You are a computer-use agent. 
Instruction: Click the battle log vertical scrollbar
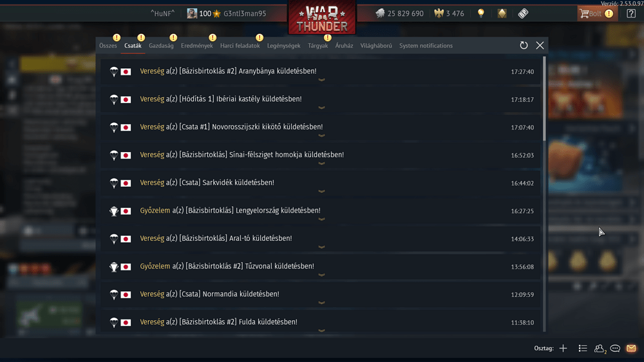[x=544, y=99]
